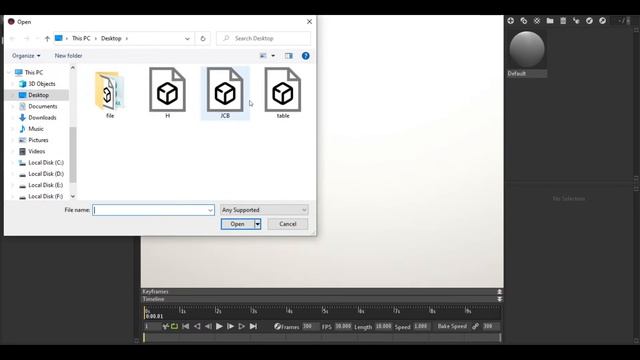Select Music in navigation tree
This screenshot has height=360, width=640.
36,129
